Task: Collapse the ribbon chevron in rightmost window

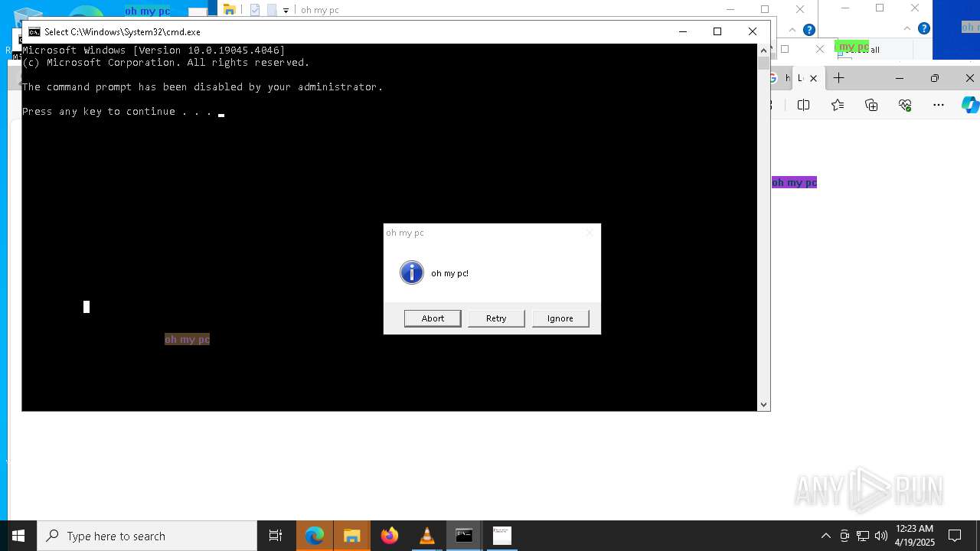Action: pos(907,28)
